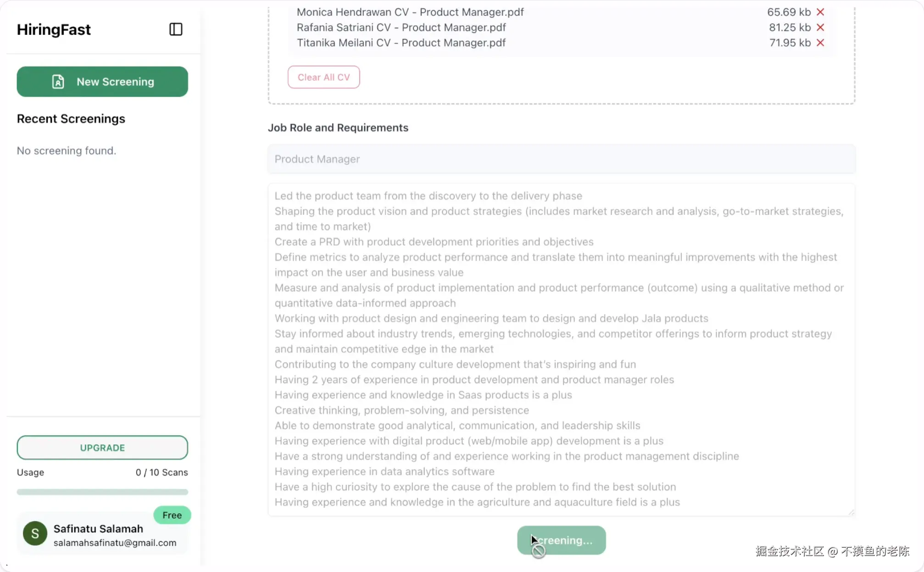This screenshot has width=924, height=572.
Task: Collapse the sidebar panel icon
Action: pyautogui.click(x=176, y=29)
